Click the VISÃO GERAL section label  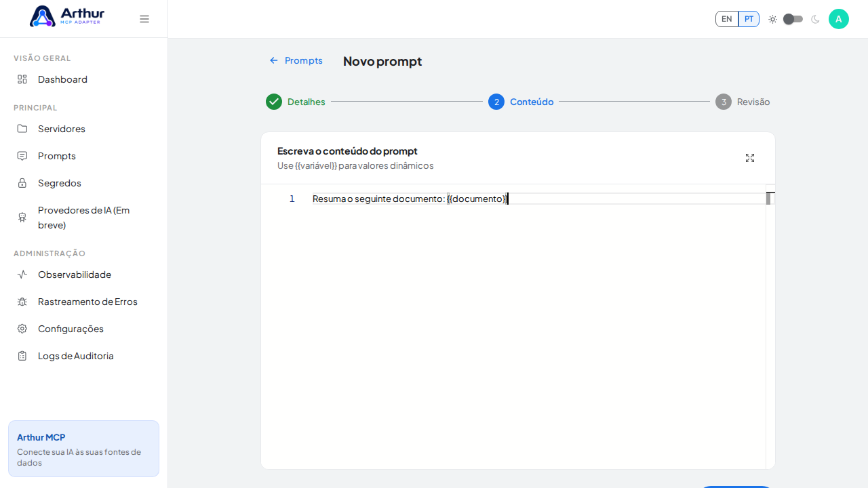(x=42, y=58)
